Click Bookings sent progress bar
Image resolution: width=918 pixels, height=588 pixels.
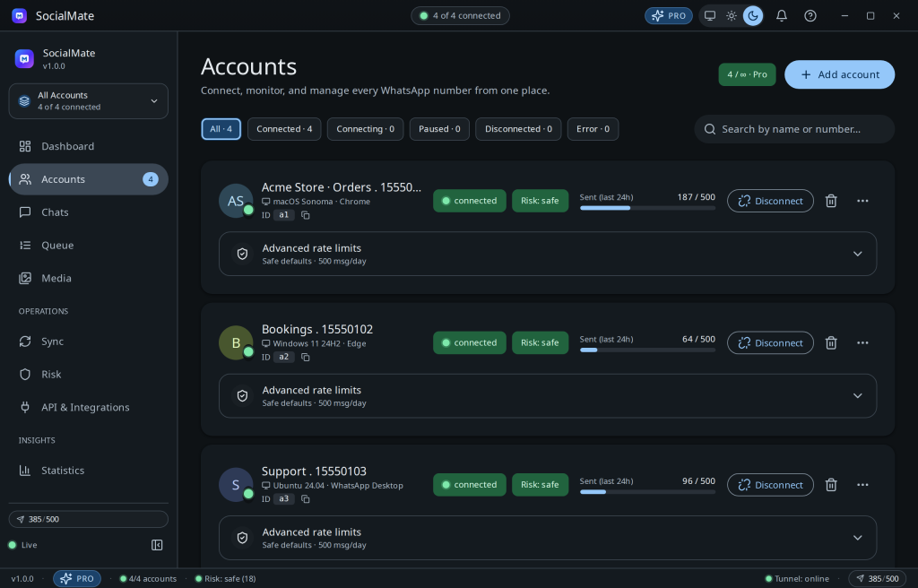(647, 350)
